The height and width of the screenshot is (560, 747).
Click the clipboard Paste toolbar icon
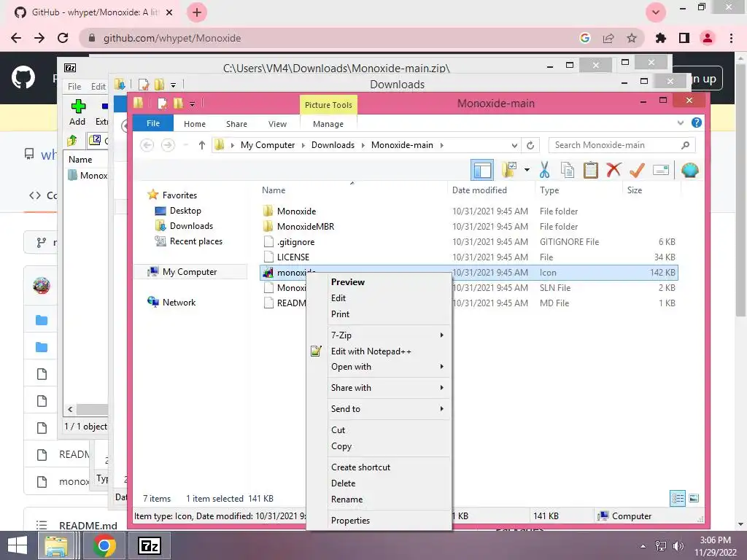pos(590,170)
